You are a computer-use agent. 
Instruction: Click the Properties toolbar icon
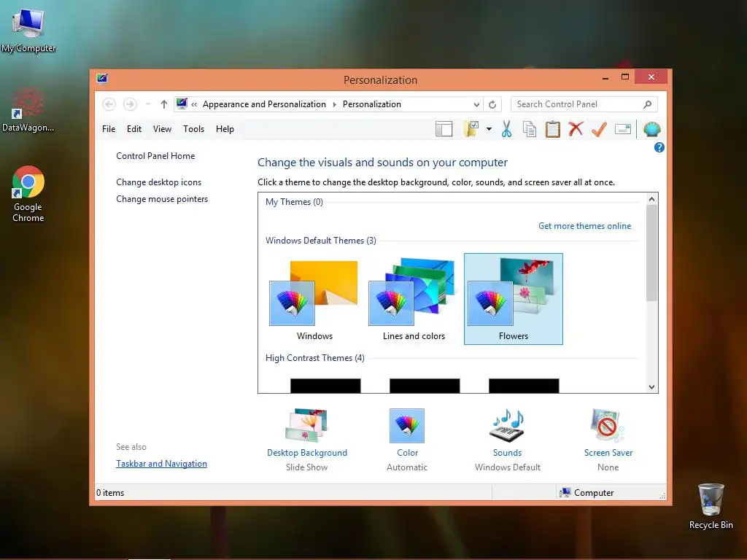tap(623, 129)
